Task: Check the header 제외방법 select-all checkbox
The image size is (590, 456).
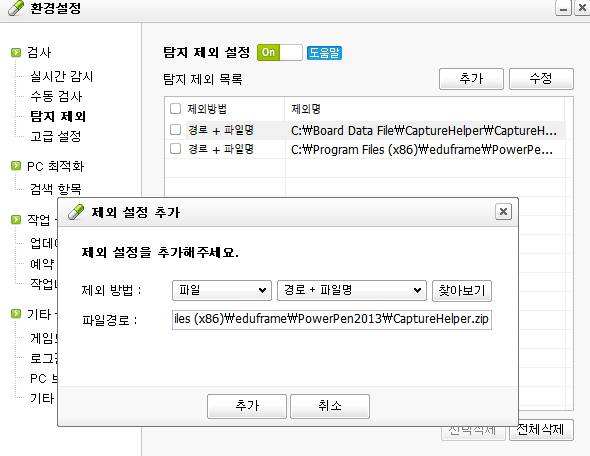Action: pyautogui.click(x=175, y=109)
